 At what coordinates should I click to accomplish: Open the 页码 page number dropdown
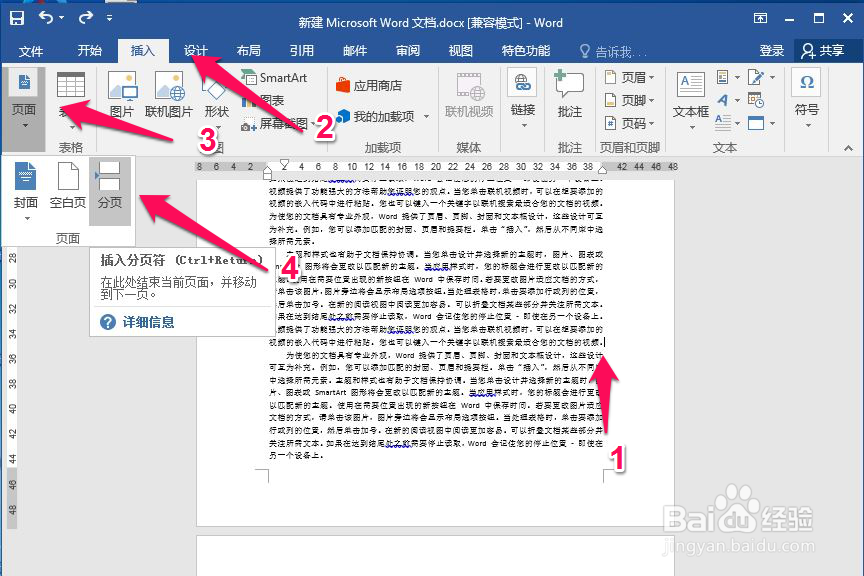(x=630, y=123)
